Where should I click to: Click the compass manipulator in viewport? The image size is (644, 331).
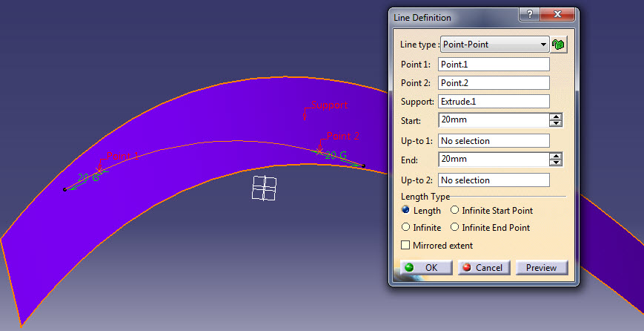pyautogui.click(x=264, y=189)
